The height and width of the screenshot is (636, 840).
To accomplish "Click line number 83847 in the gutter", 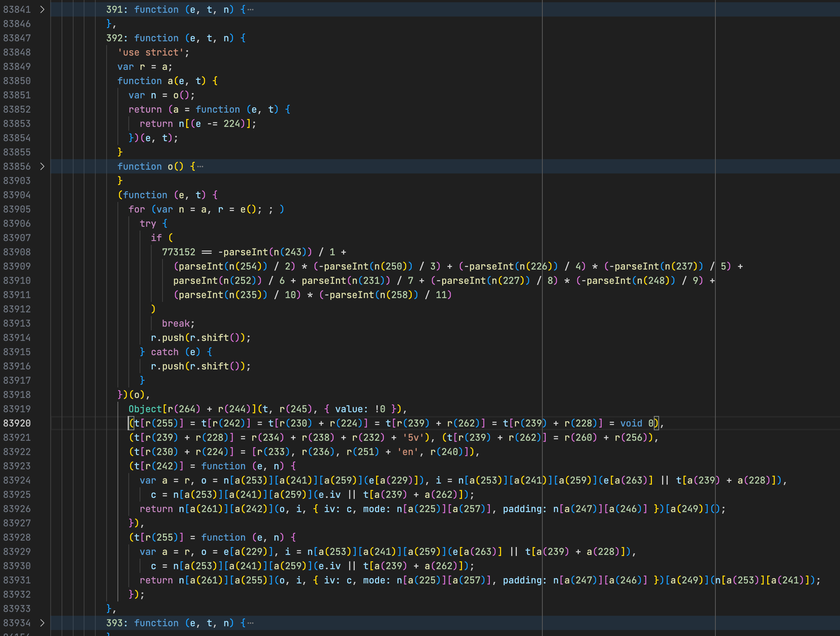I will point(17,38).
